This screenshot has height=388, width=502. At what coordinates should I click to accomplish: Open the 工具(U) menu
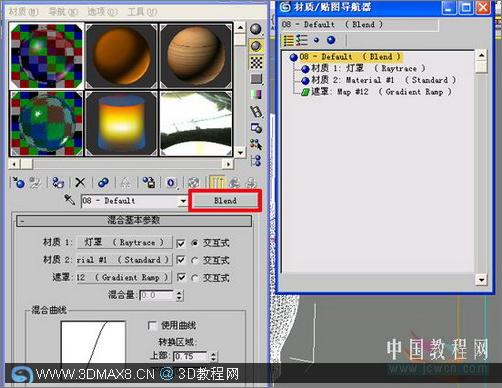click(x=142, y=12)
